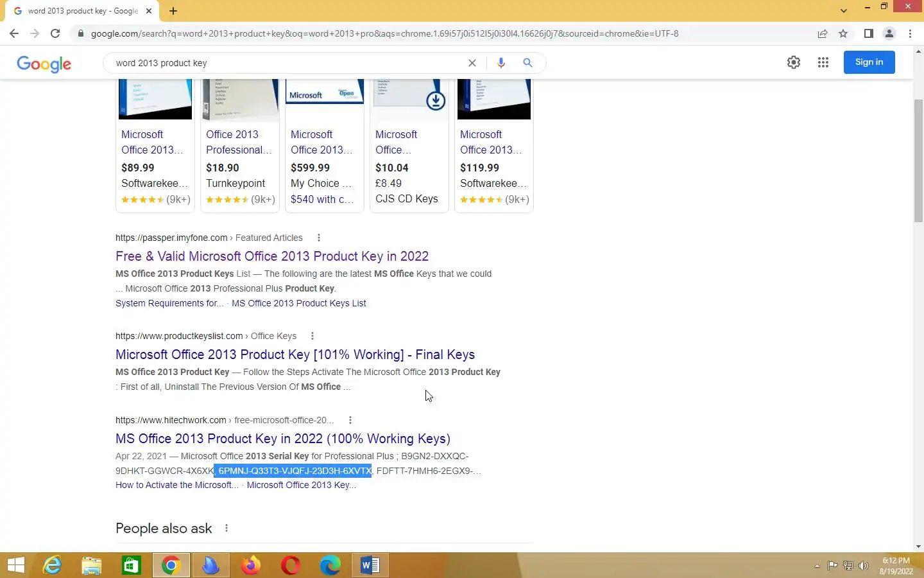The image size is (924, 578).
Task: Open the taskbar clock and date
Action: pyautogui.click(x=896, y=566)
